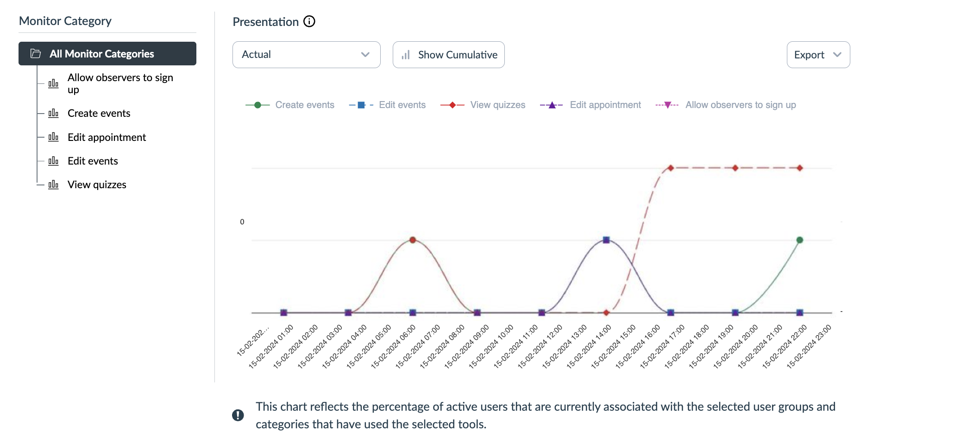Click the chart icon beside Create events
980x445 pixels.
53,113
